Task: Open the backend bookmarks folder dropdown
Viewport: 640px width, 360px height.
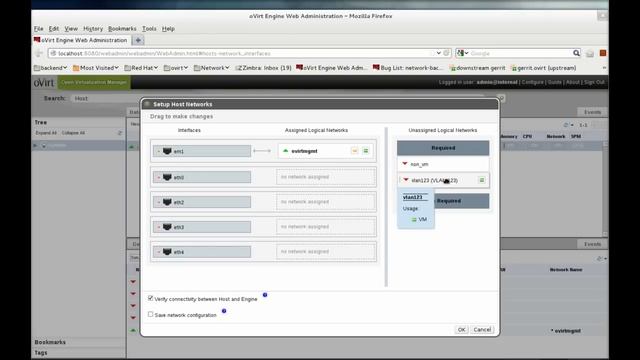Action: click(x=51, y=68)
